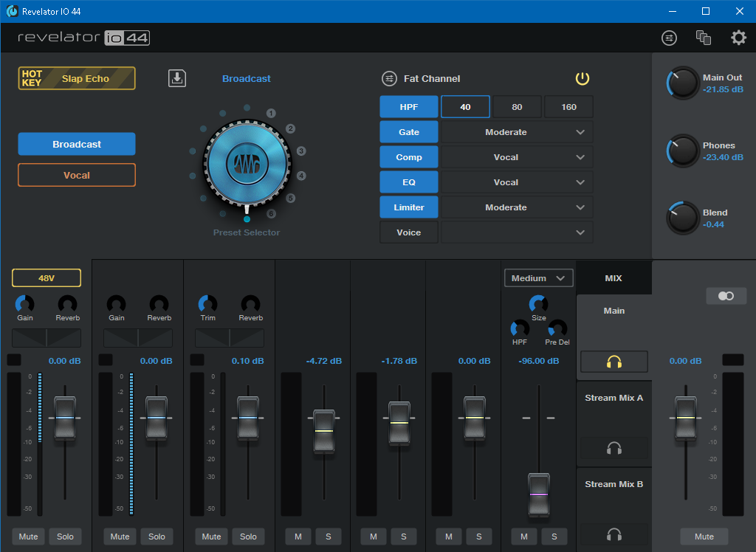Toggle the Comp processor

(409, 157)
